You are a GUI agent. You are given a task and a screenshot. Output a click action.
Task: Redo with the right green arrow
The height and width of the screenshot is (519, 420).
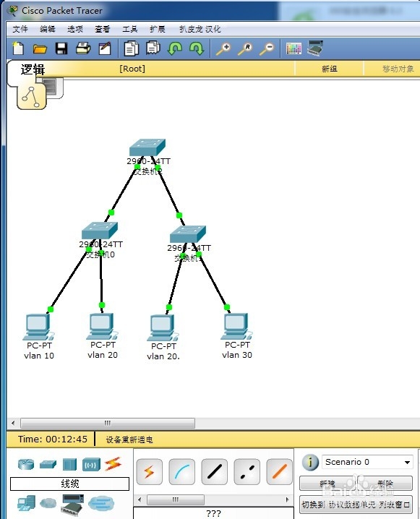(x=197, y=48)
